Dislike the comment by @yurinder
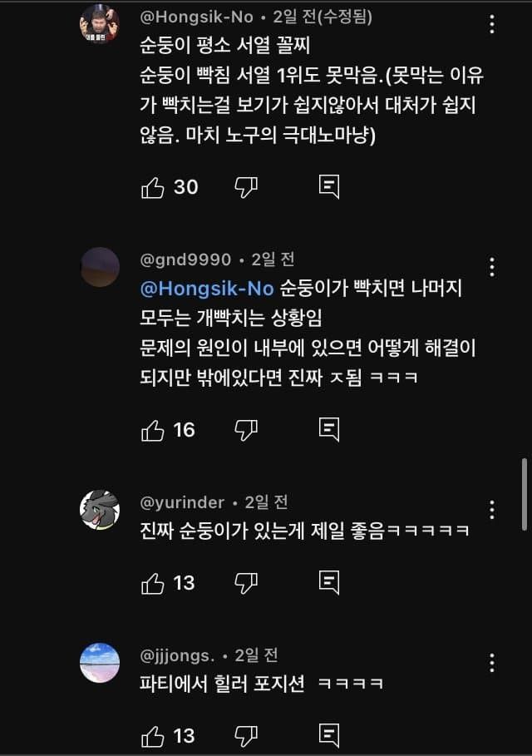The height and width of the screenshot is (756, 532). (246, 583)
